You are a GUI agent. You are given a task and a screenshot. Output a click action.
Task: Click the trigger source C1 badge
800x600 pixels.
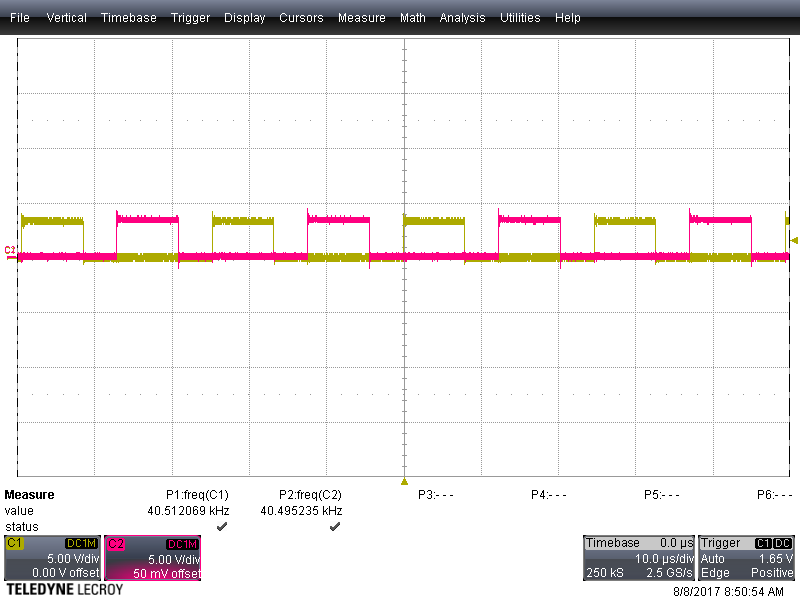pyautogui.click(x=763, y=543)
